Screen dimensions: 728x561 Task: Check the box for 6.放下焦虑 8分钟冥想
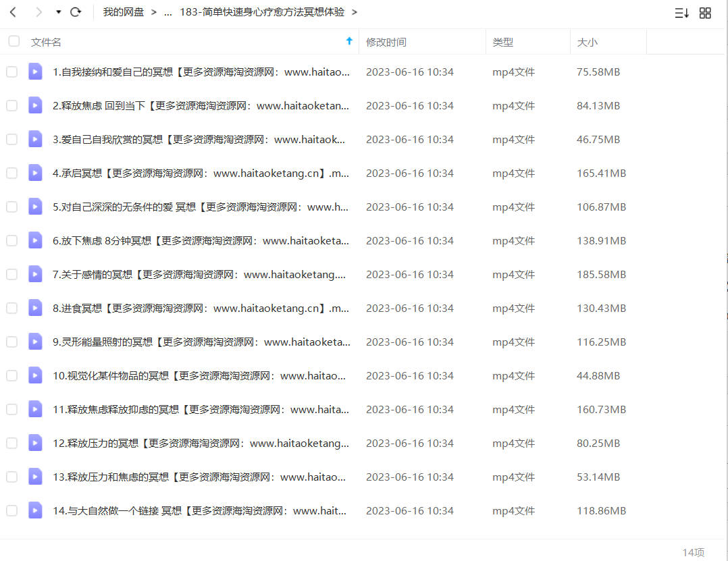point(11,241)
